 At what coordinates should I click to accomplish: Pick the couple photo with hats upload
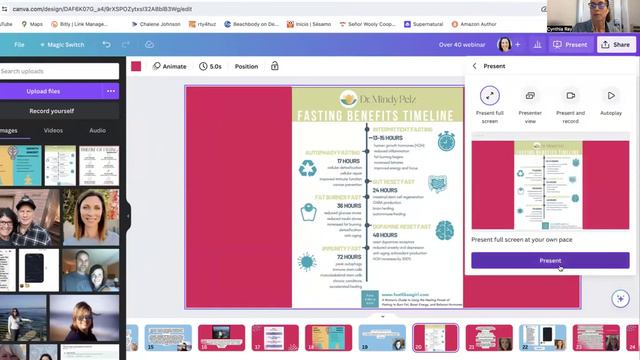pos(30,217)
